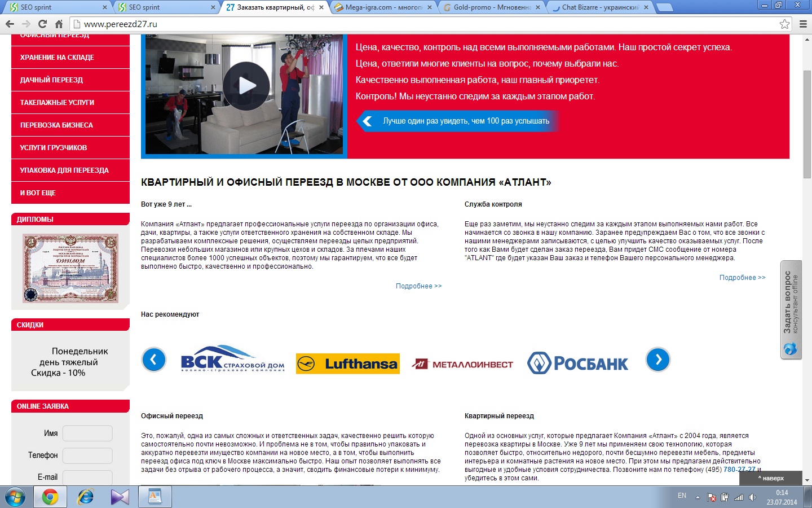Click the browser forward arrow

coord(26,24)
